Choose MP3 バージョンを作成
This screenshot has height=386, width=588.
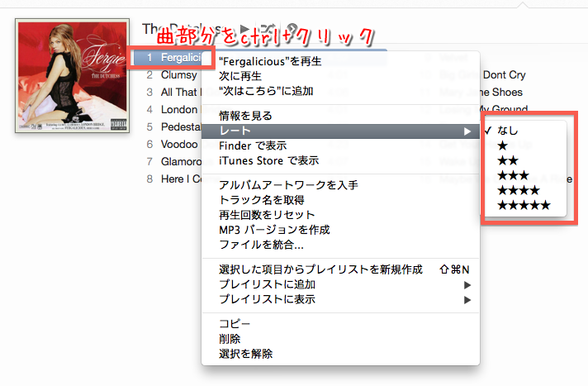pos(340,230)
